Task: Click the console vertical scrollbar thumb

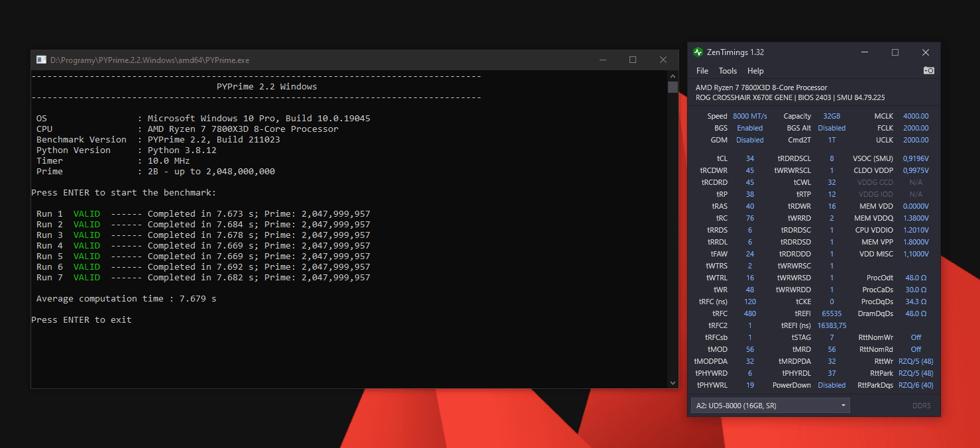Action: pos(673,87)
